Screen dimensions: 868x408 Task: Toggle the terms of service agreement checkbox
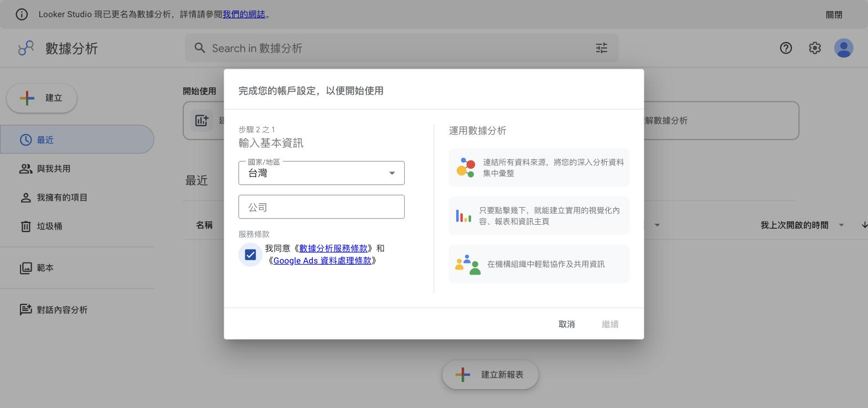click(x=250, y=255)
